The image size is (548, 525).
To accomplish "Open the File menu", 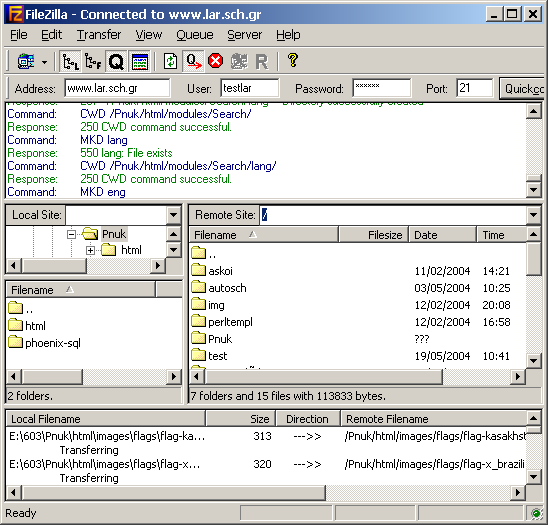I will [19, 35].
